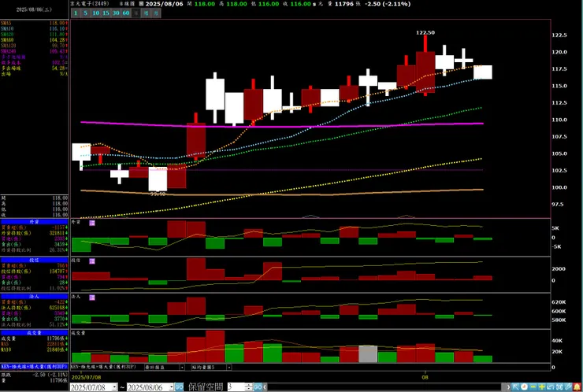This screenshot has width=583, height=392.
Task: Click the red circular refresh icon
Action: pyautogui.click(x=524, y=387)
